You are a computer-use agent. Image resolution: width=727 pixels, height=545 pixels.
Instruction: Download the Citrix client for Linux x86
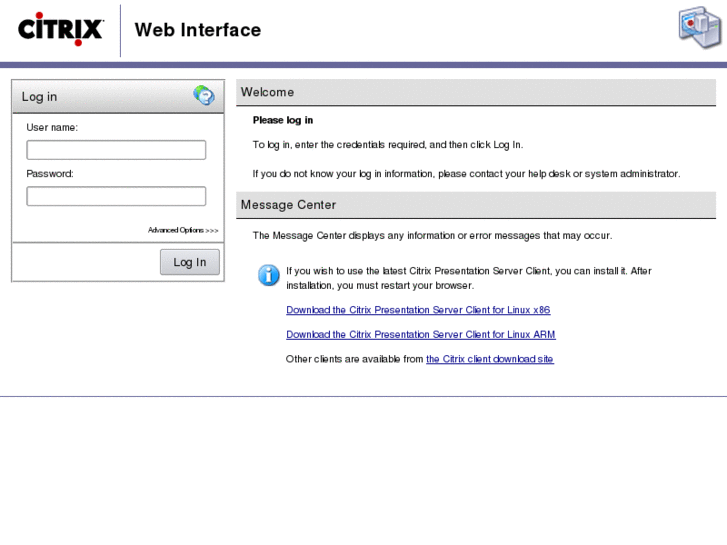pos(418,310)
